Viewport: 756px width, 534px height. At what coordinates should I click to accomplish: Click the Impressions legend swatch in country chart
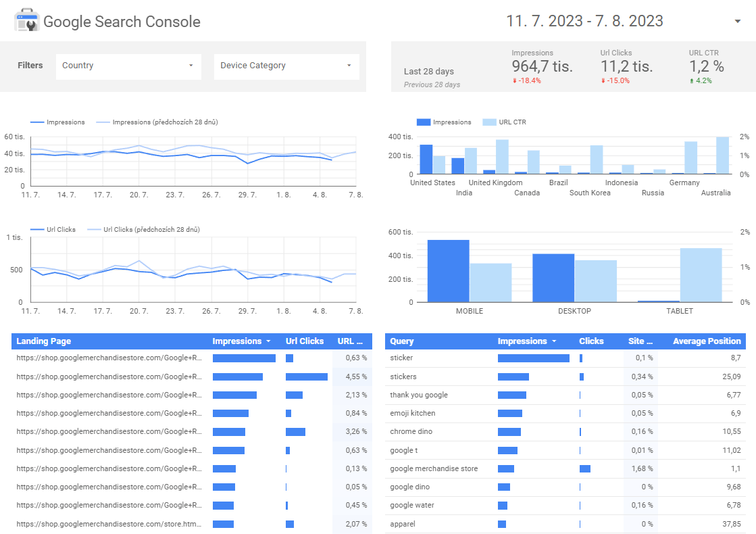(x=424, y=122)
